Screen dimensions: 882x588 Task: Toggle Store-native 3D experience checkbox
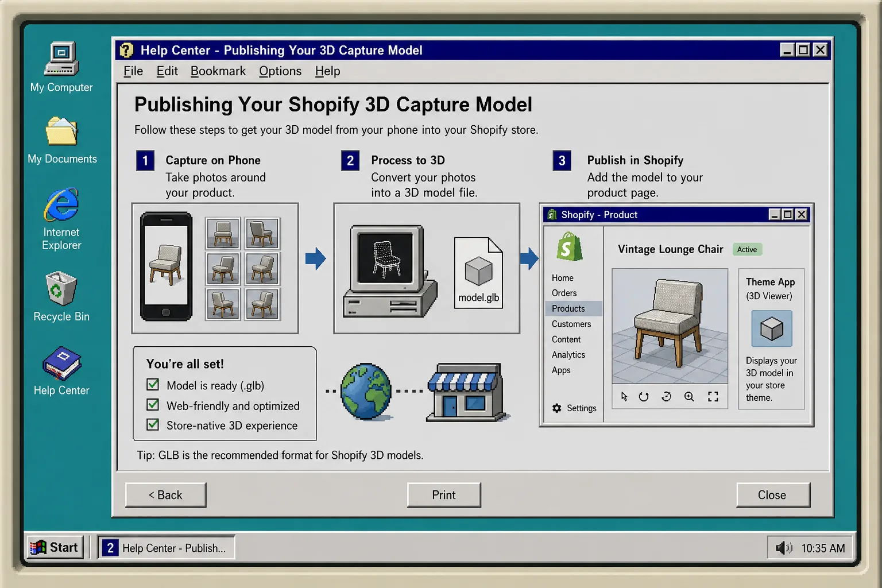153,425
